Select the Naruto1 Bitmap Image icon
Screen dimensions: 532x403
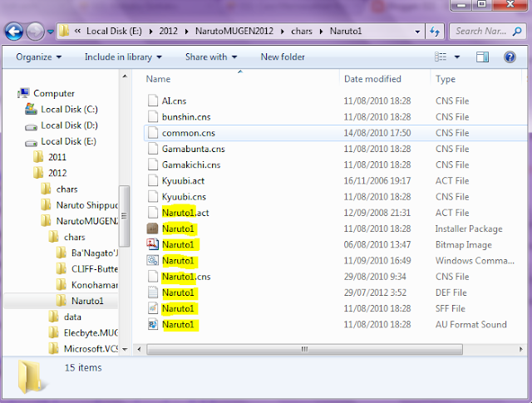point(152,244)
